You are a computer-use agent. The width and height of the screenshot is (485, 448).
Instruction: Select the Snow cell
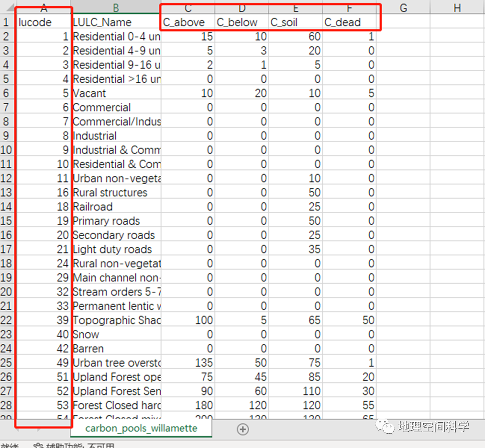click(x=116, y=334)
